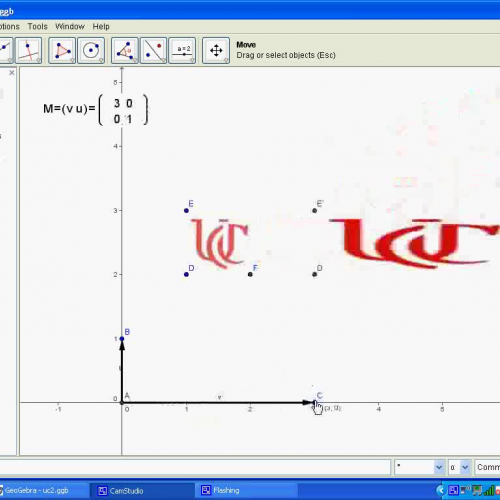Viewport: 500px width, 500px height.
Task: Open the Circle tool submenu arrow
Action: pyautogui.click(x=101, y=60)
